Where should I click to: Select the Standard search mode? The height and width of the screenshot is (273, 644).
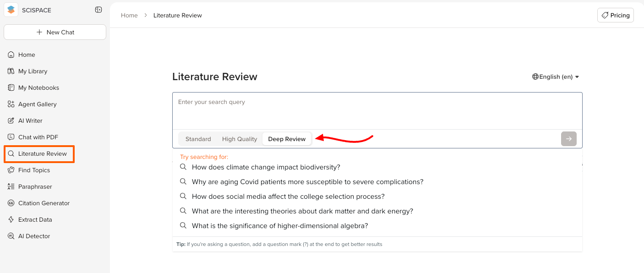coord(198,139)
